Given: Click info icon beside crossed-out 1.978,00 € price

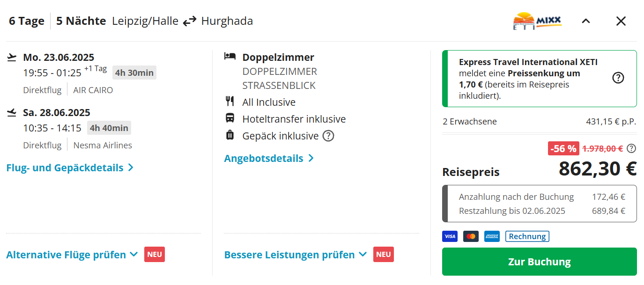Looking at the screenshot, I should pyautogui.click(x=631, y=149).
